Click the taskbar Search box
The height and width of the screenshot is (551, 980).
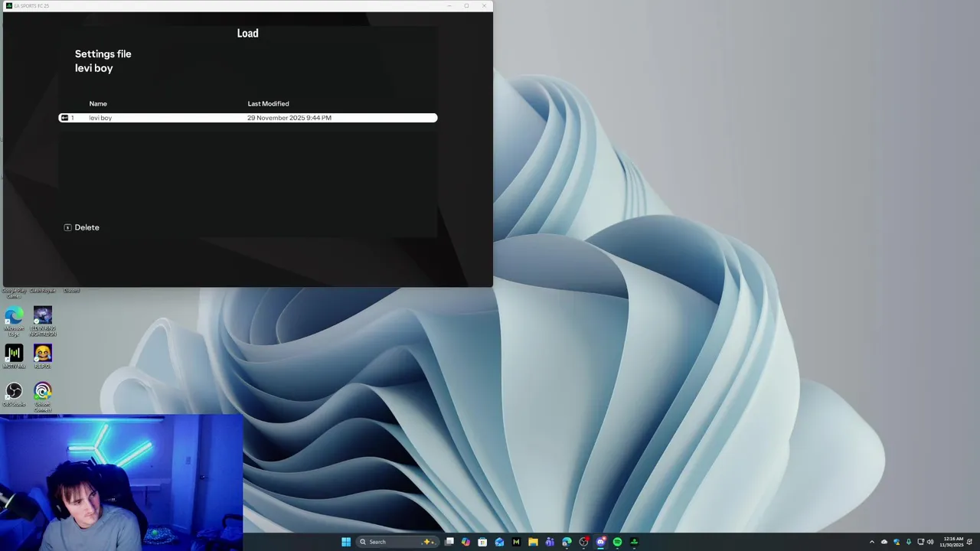coord(396,542)
